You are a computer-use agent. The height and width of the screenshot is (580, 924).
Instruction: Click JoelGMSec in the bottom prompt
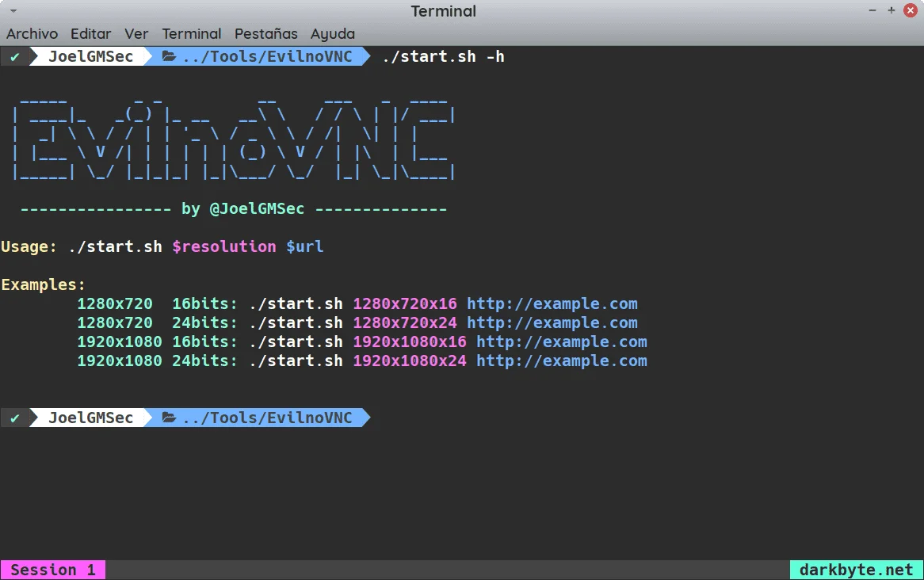(91, 418)
